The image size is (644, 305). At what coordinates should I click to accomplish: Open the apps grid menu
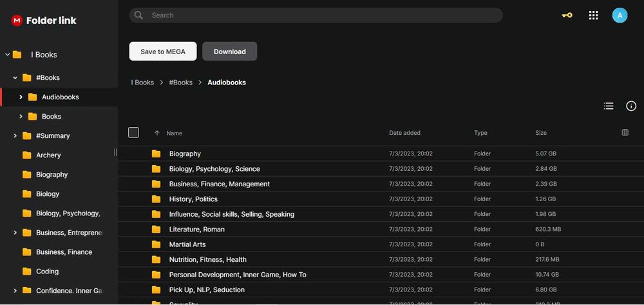coord(594,15)
